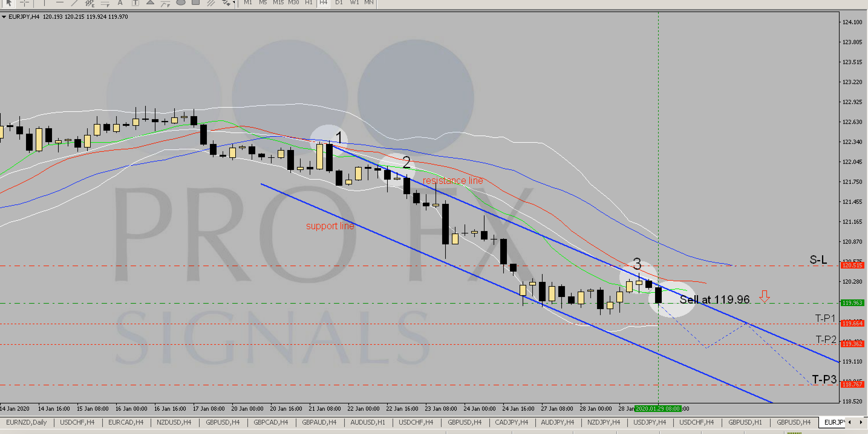868x434 pixels.
Task: Click the S-L price label 120.515
Action: pos(852,266)
